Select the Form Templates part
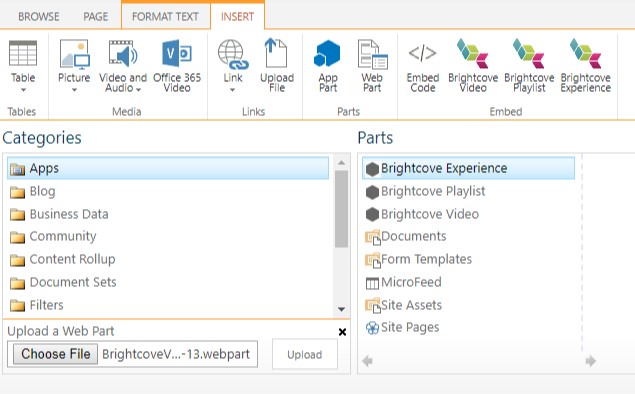Image resolution: width=635 pixels, height=394 pixels. point(426,259)
